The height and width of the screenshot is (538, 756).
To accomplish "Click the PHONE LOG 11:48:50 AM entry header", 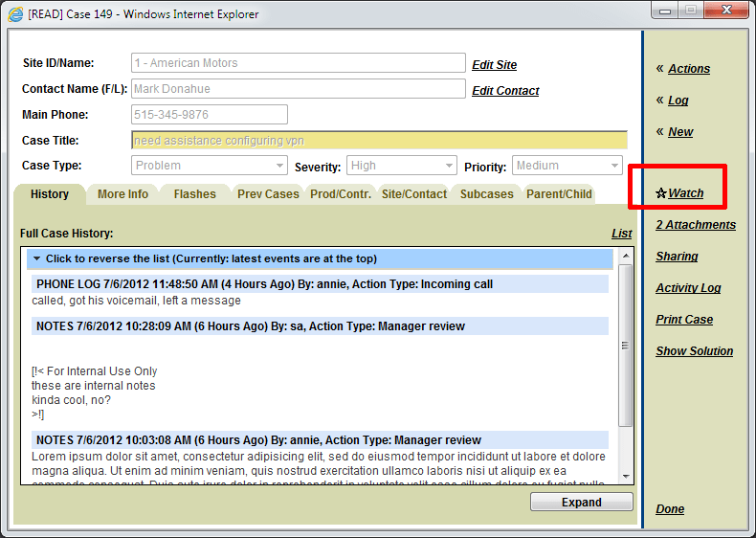I will click(x=320, y=284).
